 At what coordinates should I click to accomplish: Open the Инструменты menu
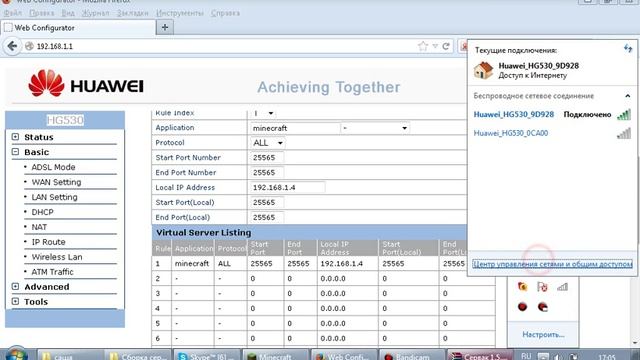[180, 13]
